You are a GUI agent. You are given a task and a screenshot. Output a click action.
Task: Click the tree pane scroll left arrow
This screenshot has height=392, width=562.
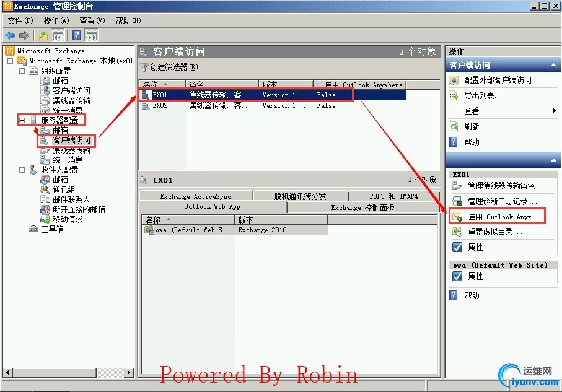point(8,372)
